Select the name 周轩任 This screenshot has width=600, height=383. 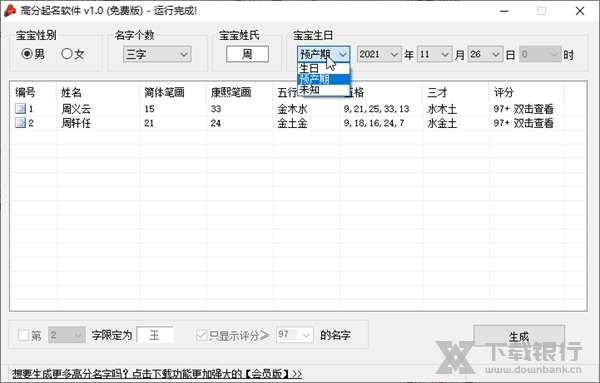[x=76, y=123]
